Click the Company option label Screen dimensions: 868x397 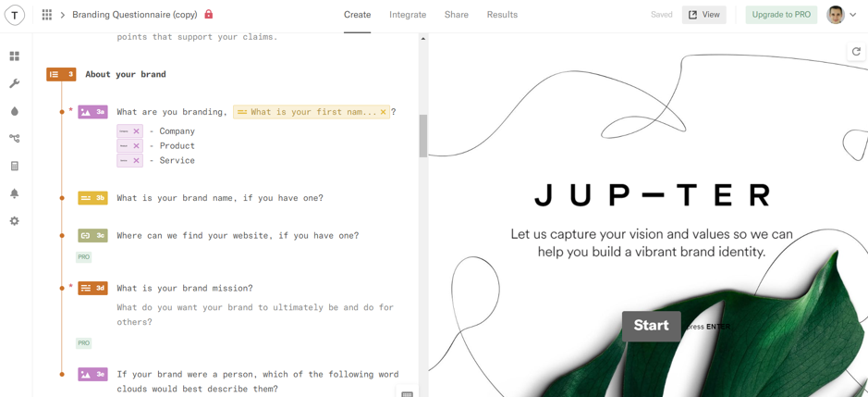tap(177, 131)
